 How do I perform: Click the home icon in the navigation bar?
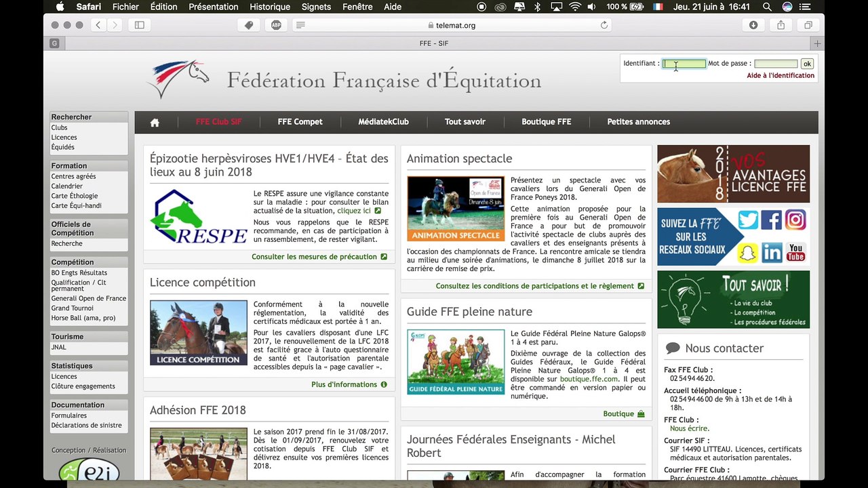[155, 123]
